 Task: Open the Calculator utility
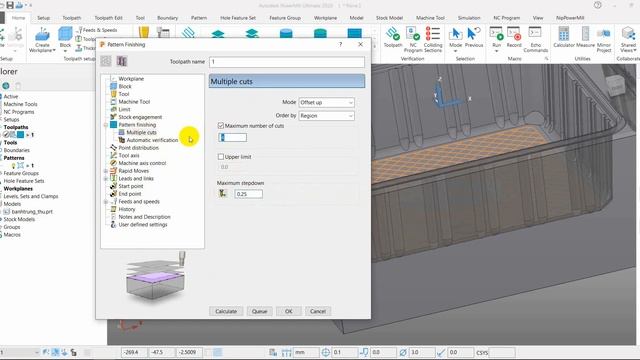coord(564,37)
